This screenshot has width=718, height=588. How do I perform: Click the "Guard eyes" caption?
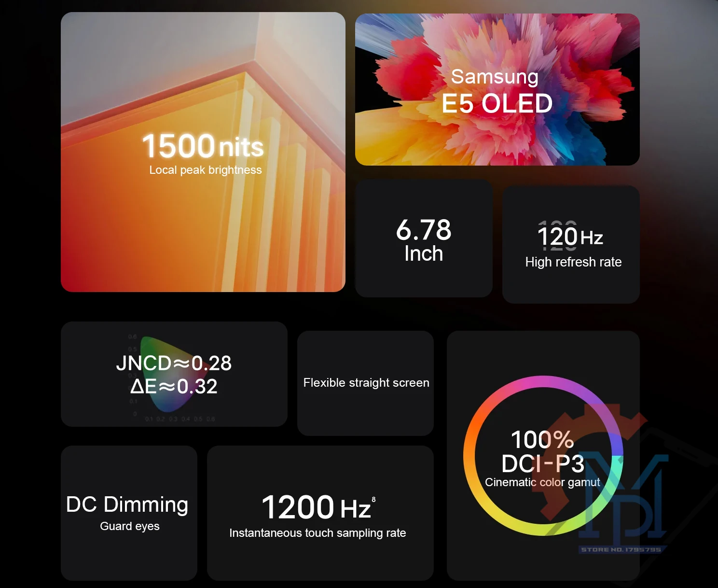coord(130,526)
